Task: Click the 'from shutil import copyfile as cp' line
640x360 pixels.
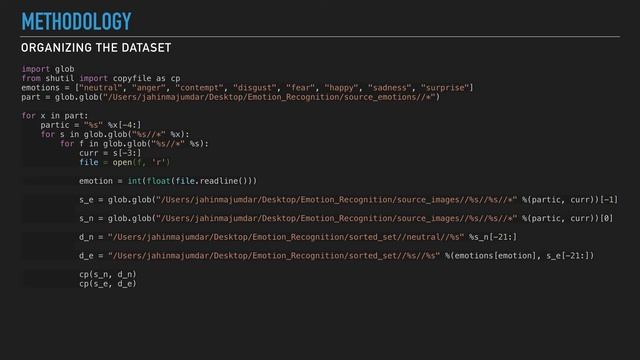Action: [x=101, y=78]
